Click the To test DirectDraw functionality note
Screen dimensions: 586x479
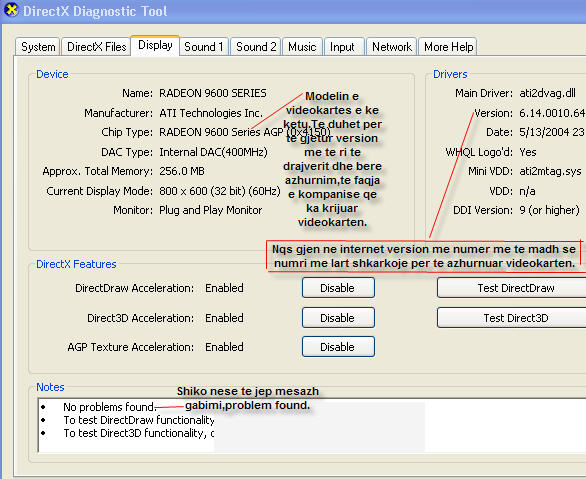tap(139, 420)
